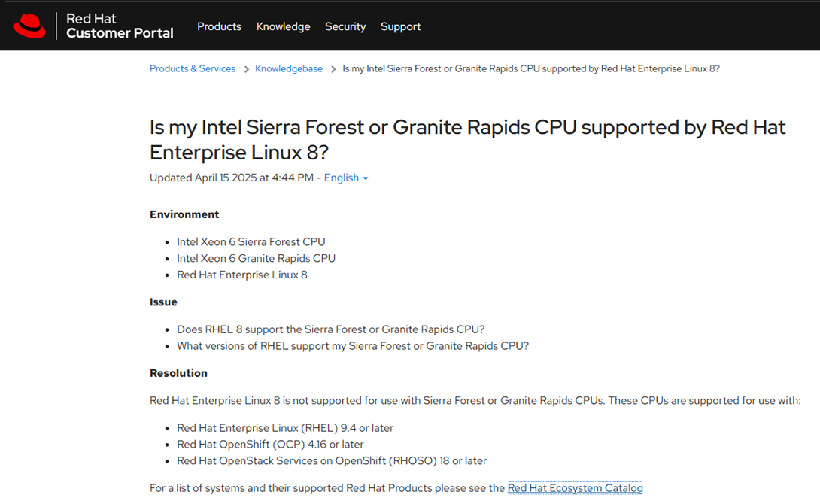
Task: Click chevron after Products & Services breadcrumb
Action: tap(246, 69)
